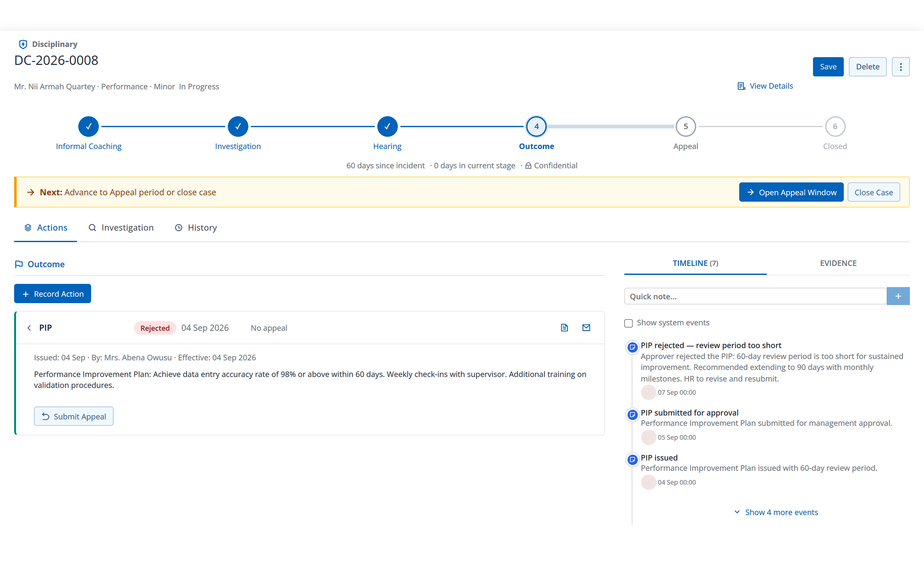Click the Save button

[828, 67]
